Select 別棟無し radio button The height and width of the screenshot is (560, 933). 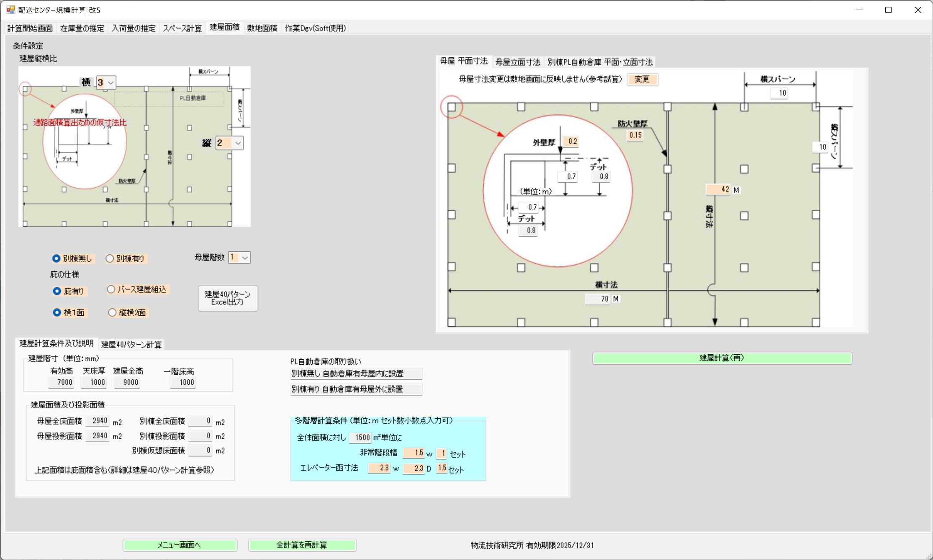click(x=57, y=258)
